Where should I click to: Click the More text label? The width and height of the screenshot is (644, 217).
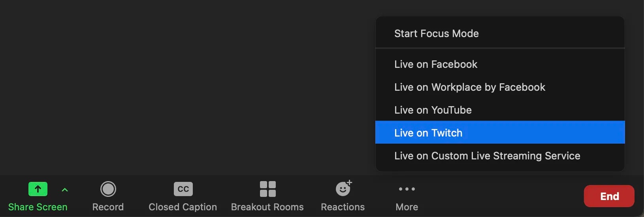point(407,207)
